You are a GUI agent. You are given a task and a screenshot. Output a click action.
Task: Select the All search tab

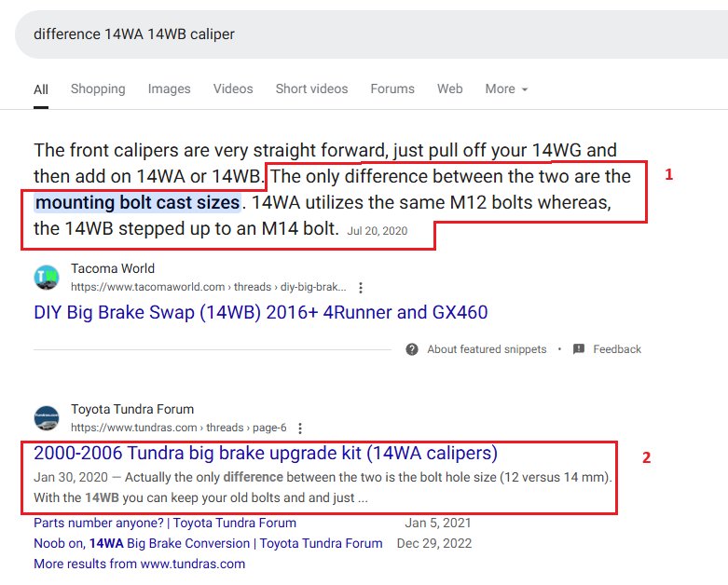(41, 89)
